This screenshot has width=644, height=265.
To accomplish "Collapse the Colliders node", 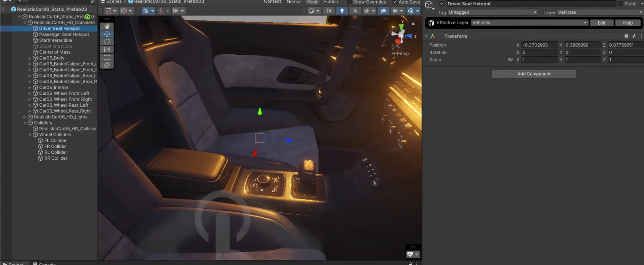I will [x=24, y=123].
